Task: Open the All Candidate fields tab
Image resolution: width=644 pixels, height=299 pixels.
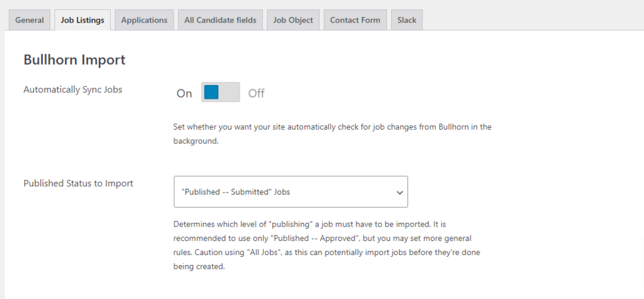Action: click(x=220, y=20)
